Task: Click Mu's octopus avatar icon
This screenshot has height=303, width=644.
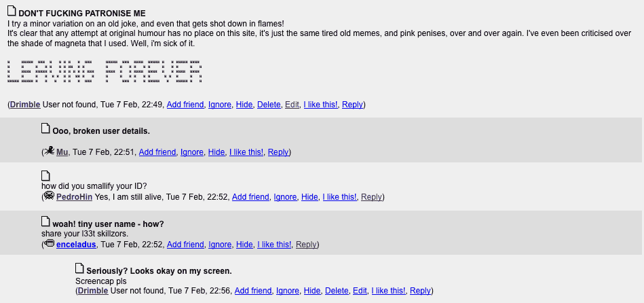Action: coord(50,151)
